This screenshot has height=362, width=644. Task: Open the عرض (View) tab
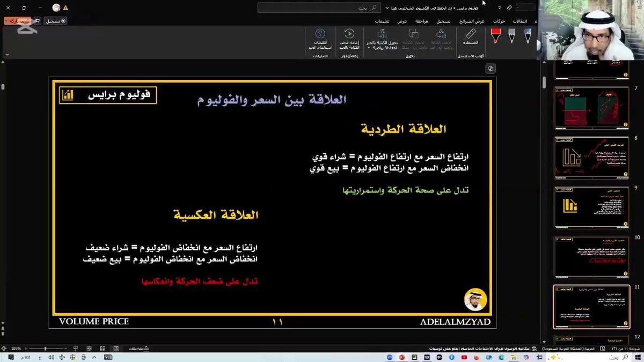click(x=402, y=21)
